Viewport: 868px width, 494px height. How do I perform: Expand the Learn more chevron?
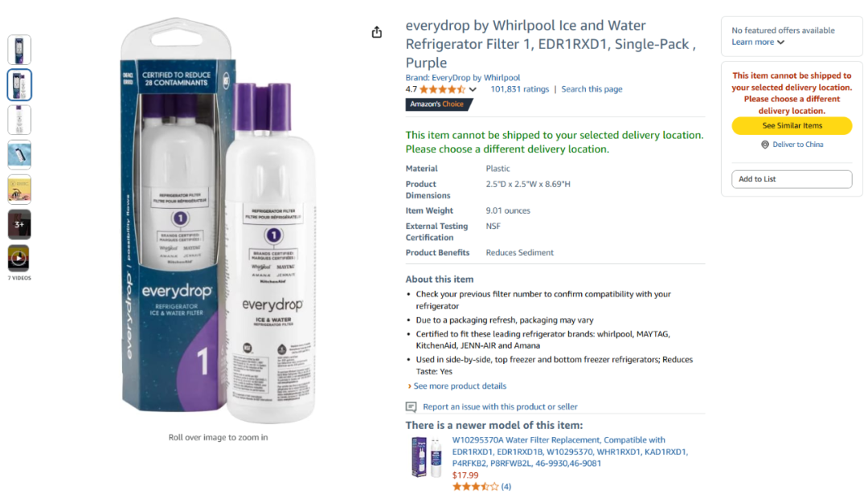point(780,42)
